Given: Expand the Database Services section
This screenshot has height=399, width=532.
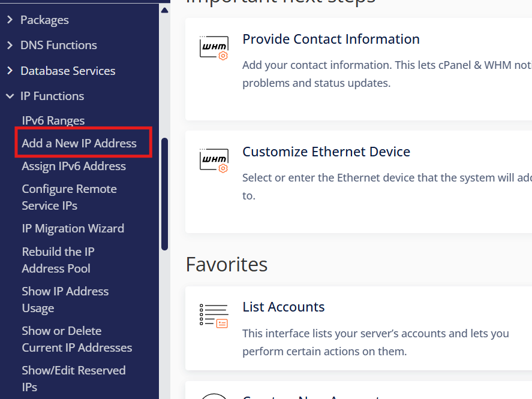Looking at the screenshot, I should pos(68,71).
